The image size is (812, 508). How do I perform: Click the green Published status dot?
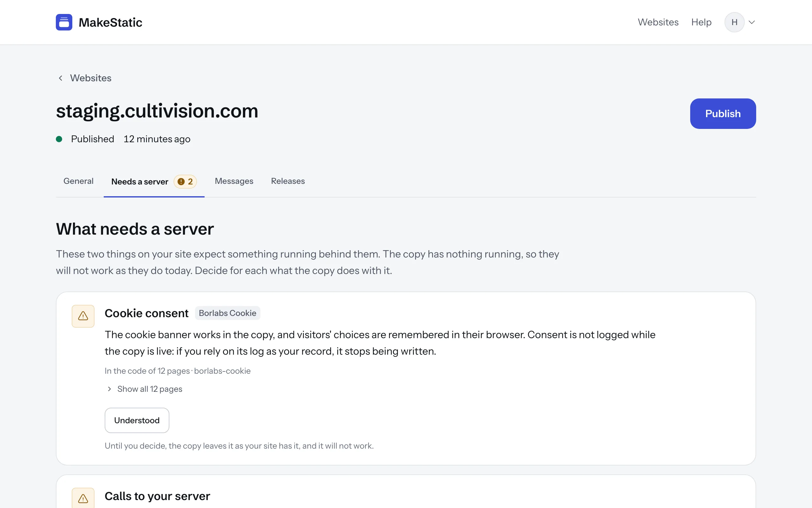pyautogui.click(x=59, y=139)
